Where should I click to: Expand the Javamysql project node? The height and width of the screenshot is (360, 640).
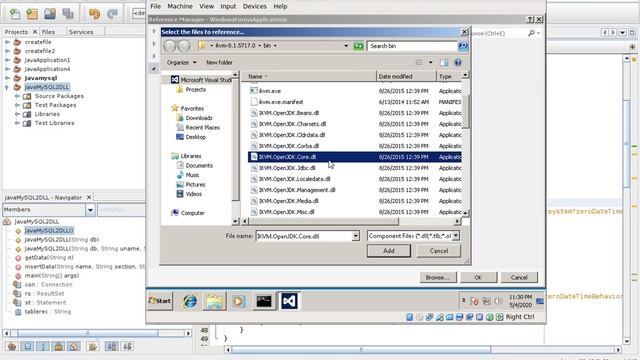pos(7,78)
